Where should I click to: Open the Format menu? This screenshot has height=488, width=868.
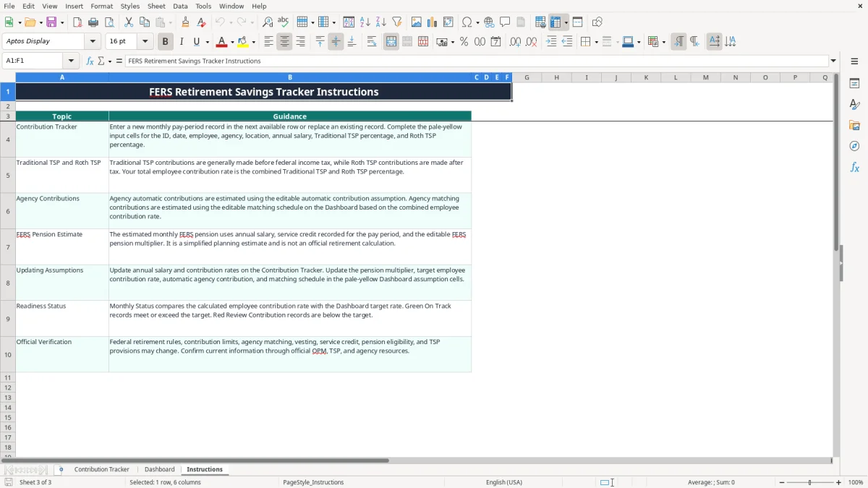coord(102,6)
